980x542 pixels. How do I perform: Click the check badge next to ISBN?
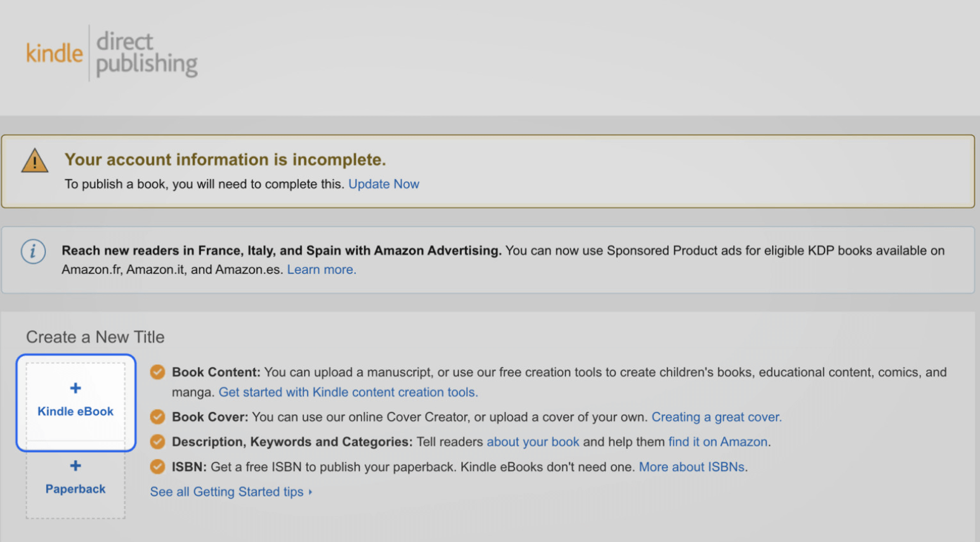157,466
